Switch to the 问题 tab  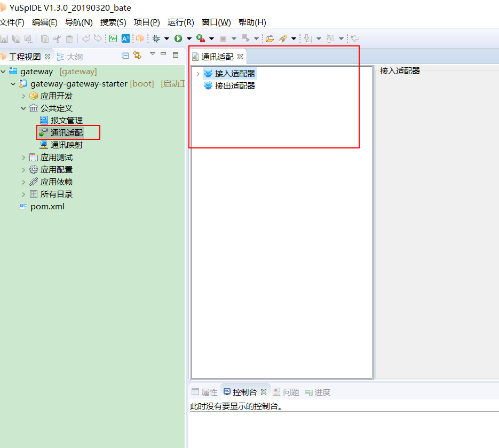[x=290, y=392]
